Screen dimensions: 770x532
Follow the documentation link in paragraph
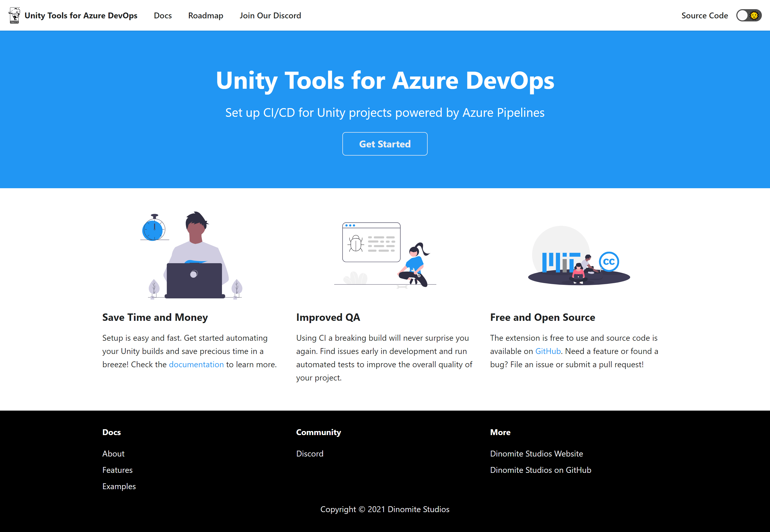click(196, 364)
